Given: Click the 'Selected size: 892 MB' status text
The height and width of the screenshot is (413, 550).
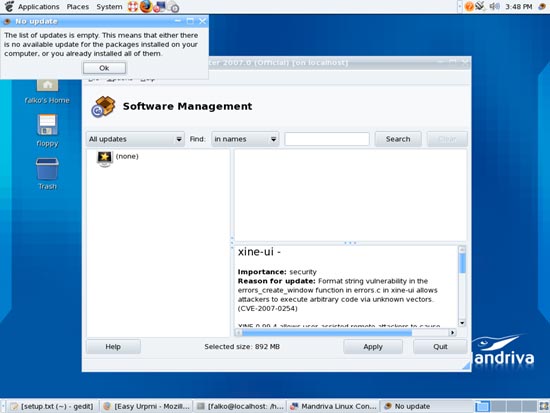Looking at the screenshot, I should pos(242,347).
